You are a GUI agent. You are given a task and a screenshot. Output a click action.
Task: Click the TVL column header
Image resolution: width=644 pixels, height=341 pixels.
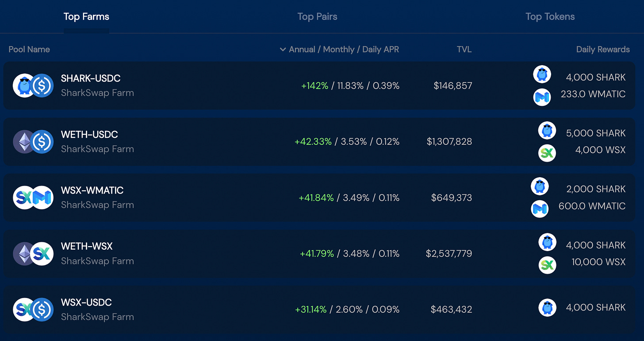(x=464, y=50)
